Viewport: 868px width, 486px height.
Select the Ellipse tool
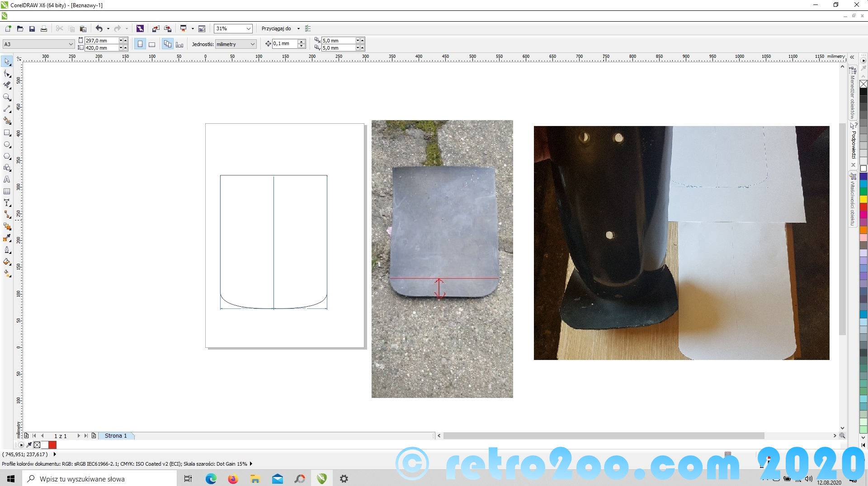coord(7,145)
